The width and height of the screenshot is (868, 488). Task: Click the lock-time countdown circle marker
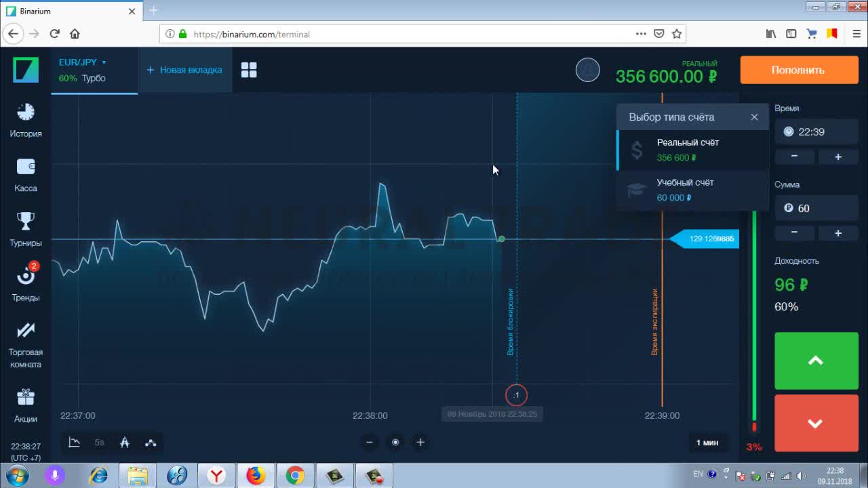pyautogui.click(x=516, y=395)
